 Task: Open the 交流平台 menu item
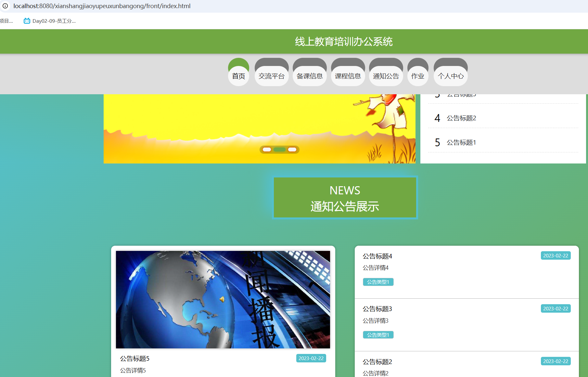pyautogui.click(x=272, y=76)
